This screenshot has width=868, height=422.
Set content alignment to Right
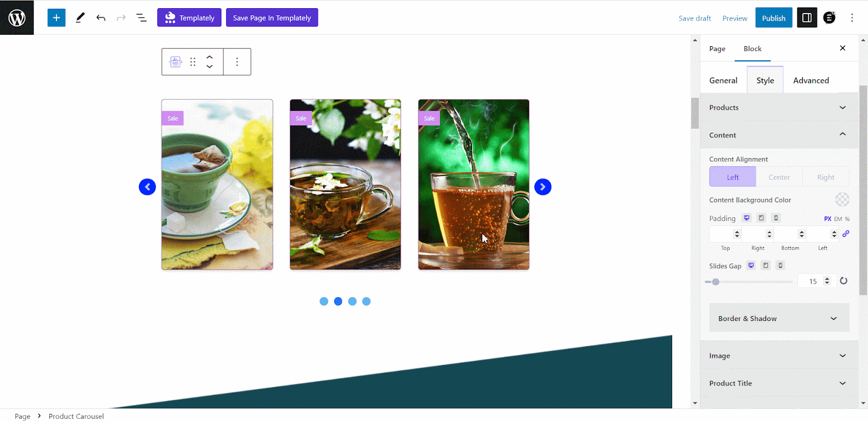pyautogui.click(x=826, y=177)
